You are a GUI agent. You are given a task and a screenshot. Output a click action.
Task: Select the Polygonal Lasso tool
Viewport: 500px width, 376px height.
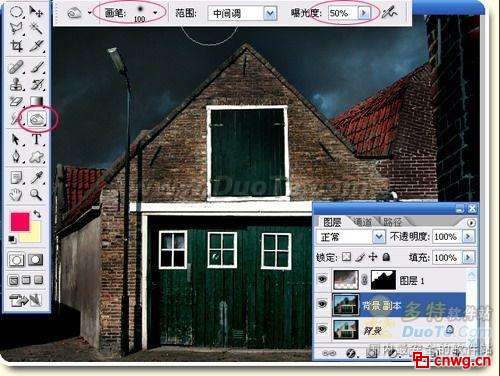tap(16, 28)
